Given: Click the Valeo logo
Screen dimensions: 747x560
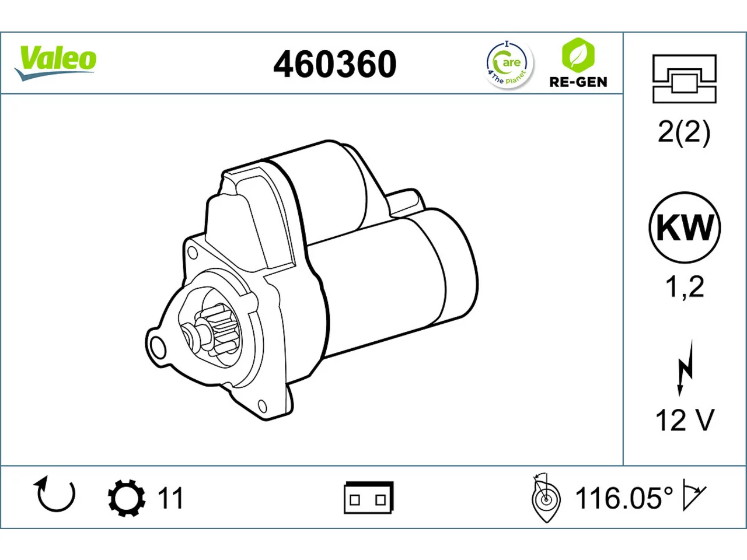Looking at the screenshot, I should pyautogui.click(x=55, y=63).
